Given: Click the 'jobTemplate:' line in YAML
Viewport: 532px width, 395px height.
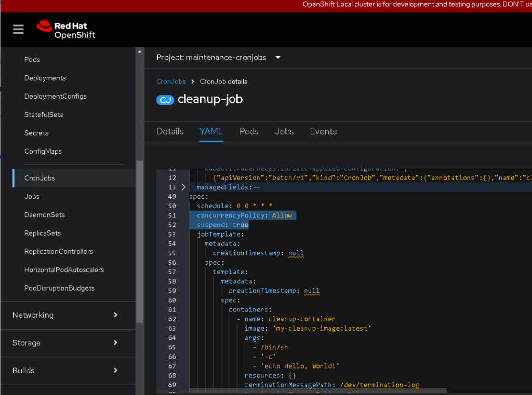Looking at the screenshot, I should pyautogui.click(x=220, y=234).
